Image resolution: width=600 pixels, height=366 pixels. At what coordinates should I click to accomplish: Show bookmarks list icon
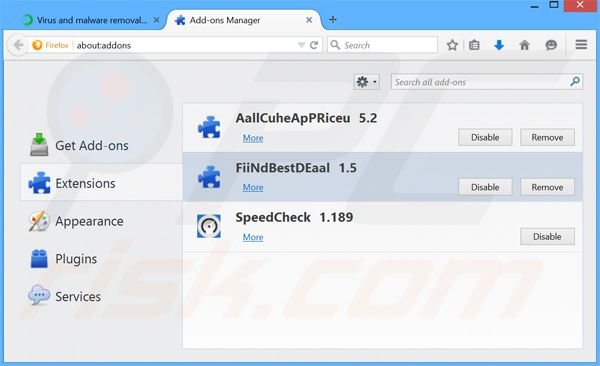tap(474, 45)
